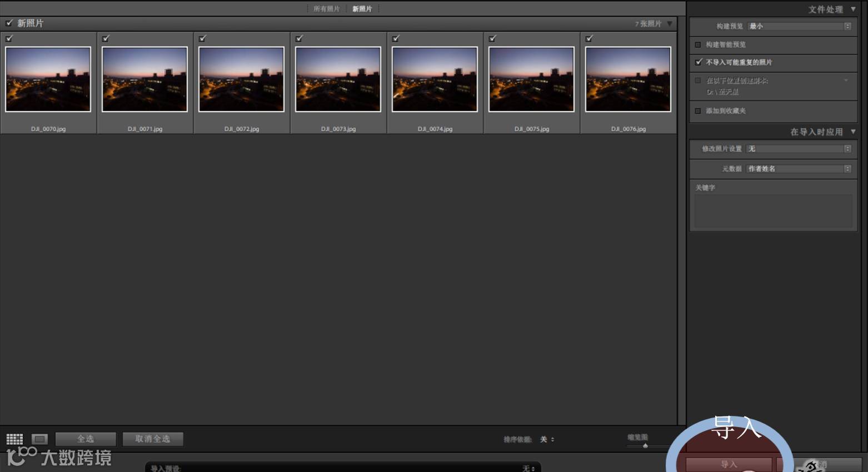The height and width of the screenshot is (472, 868).
Task: Switch to grid view of thumbnails
Action: click(14, 439)
